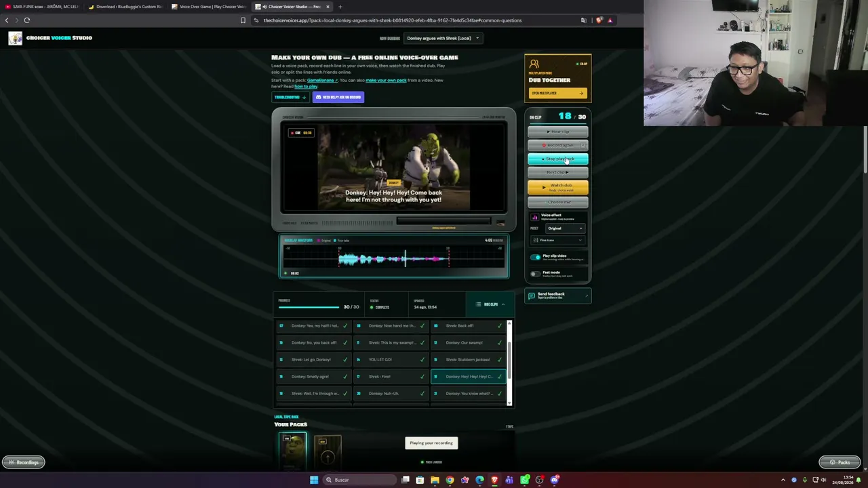The image size is (868, 488).
Task: Open the Voice effect Preset dropdown
Action: (565, 228)
